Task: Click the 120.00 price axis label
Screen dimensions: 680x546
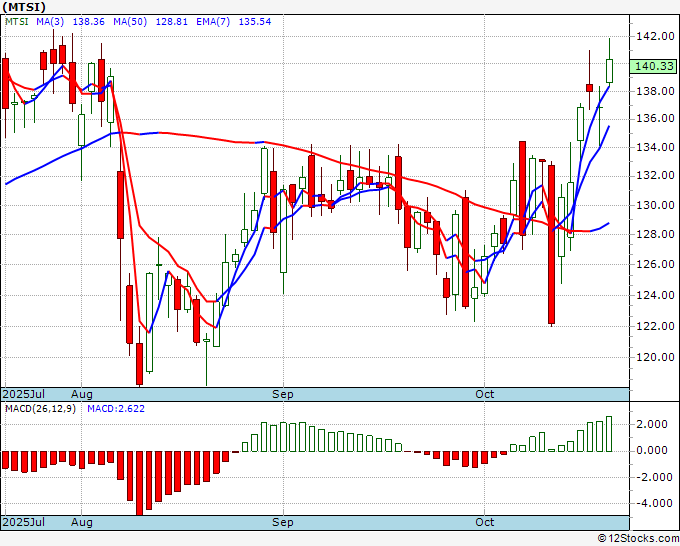Action: tap(655, 357)
